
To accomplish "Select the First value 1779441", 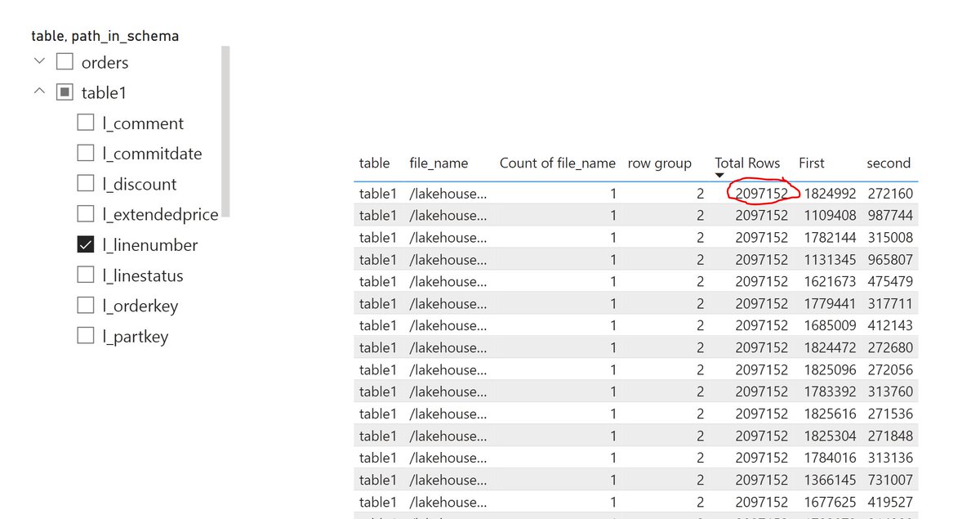I will (x=830, y=303).
